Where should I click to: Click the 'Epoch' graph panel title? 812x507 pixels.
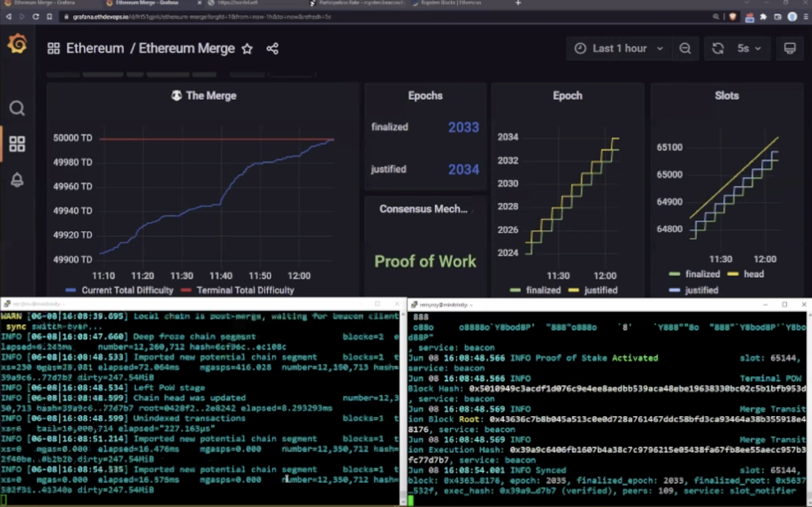[x=567, y=96]
